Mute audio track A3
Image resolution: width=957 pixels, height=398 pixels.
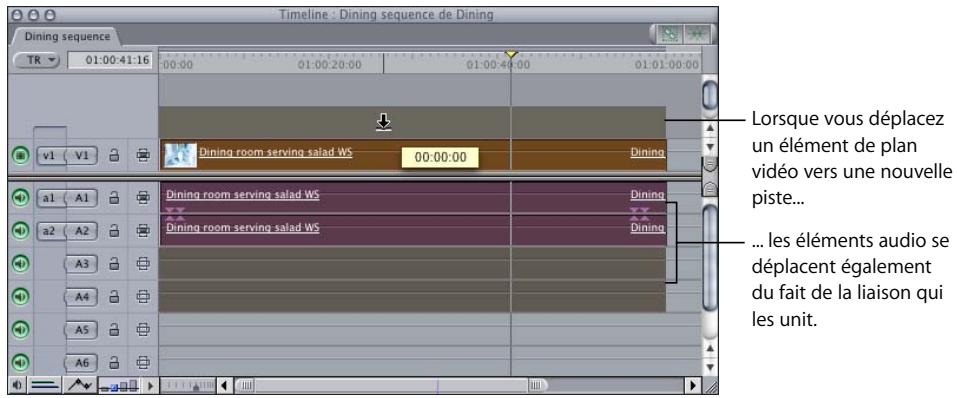coord(20,264)
